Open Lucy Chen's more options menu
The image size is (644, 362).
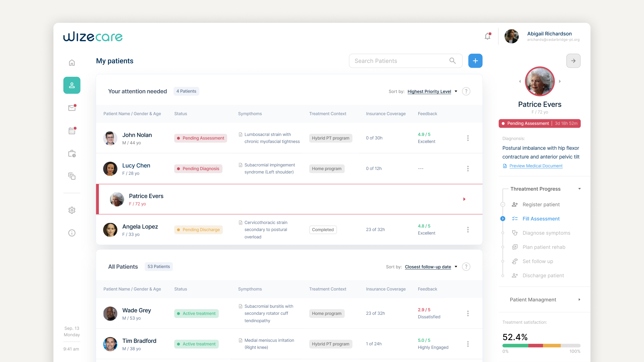pos(468,169)
